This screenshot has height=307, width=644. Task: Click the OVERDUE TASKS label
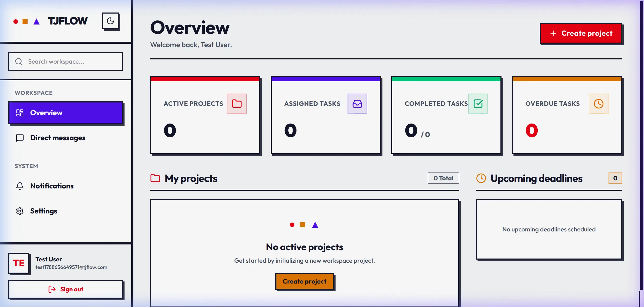[553, 104]
